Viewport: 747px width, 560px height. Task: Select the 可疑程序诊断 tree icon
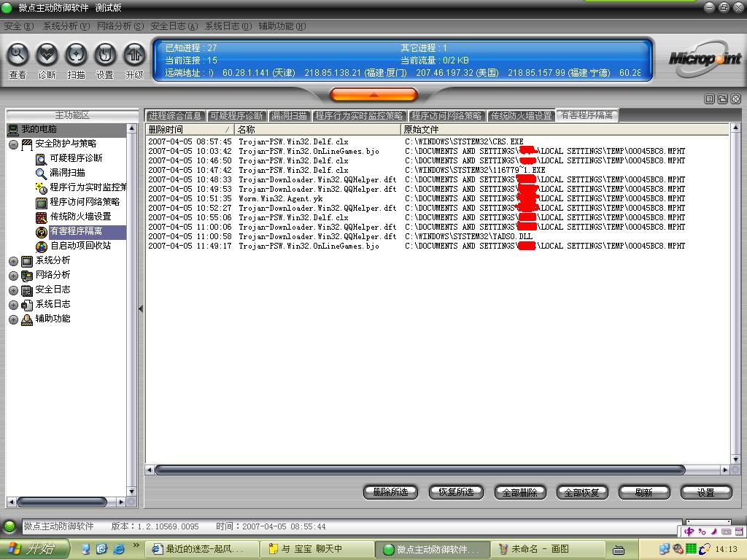pos(42,159)
